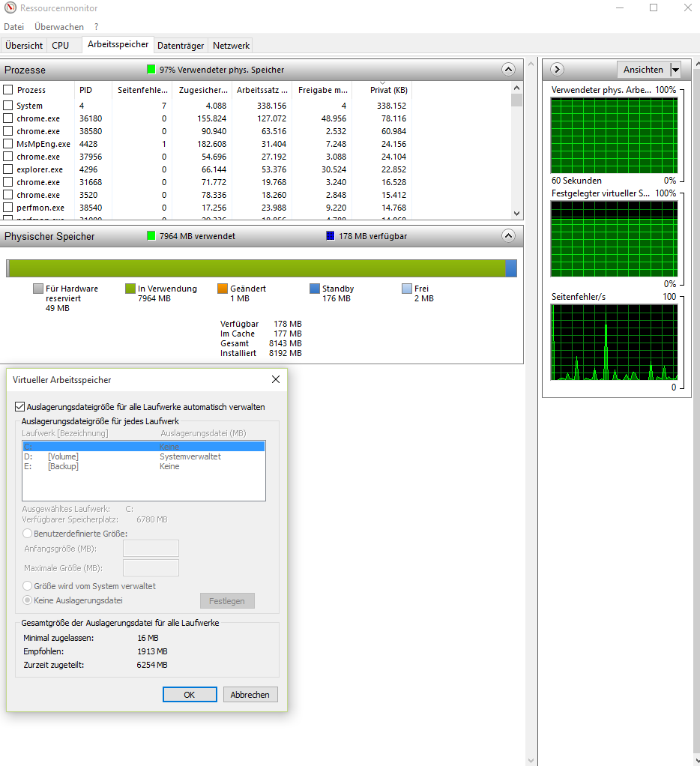Collapse the Physischer Speicher section
700x766 pixels.
coord(508,236)
